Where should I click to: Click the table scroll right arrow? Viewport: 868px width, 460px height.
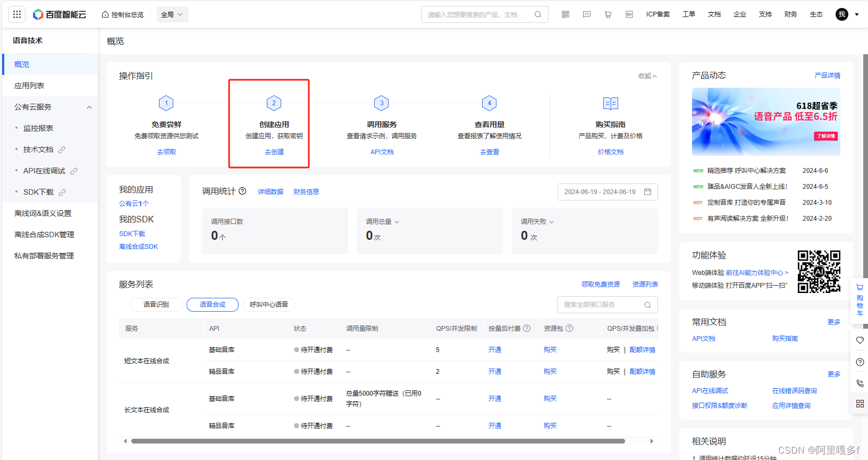(652, 441)
